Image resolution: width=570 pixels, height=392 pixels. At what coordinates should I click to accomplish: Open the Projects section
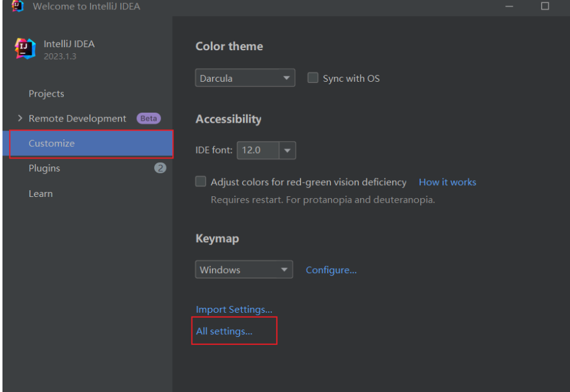pyautogui.click(x=46, y=94)
